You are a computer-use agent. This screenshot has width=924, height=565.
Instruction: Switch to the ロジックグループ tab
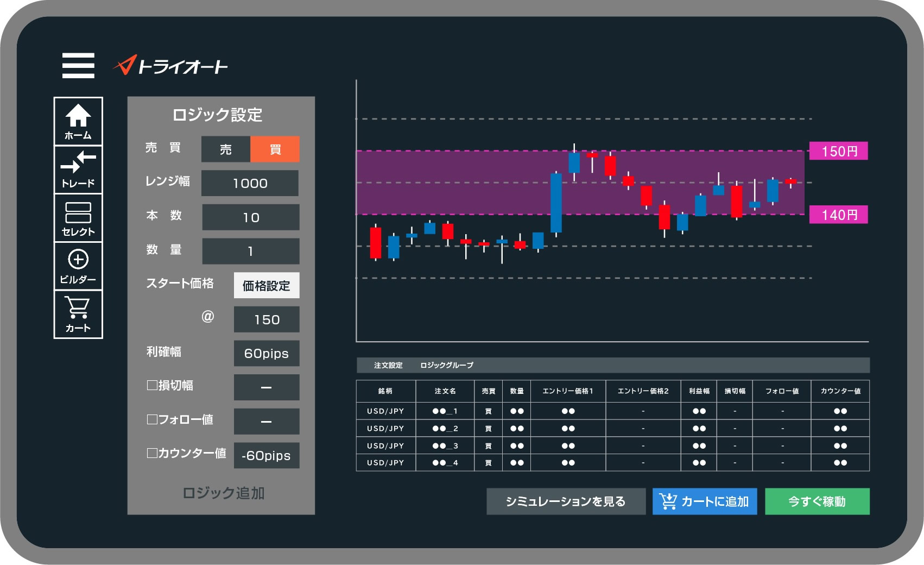tap(447, 365)
